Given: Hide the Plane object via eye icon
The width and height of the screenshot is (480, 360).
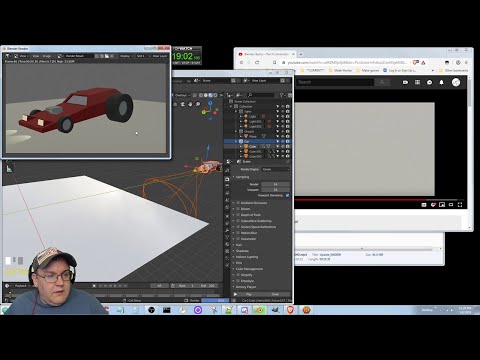Looking at the screenshot, I should pos(283,136).
